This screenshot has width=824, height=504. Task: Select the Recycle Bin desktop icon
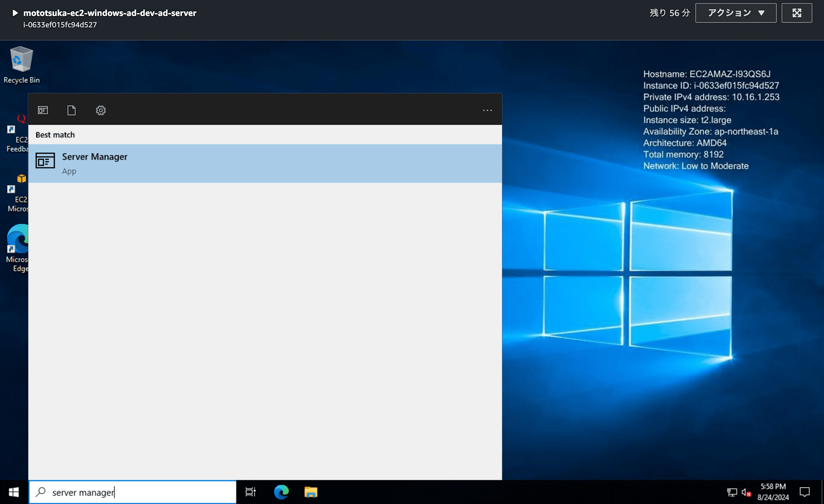point(21,65)
